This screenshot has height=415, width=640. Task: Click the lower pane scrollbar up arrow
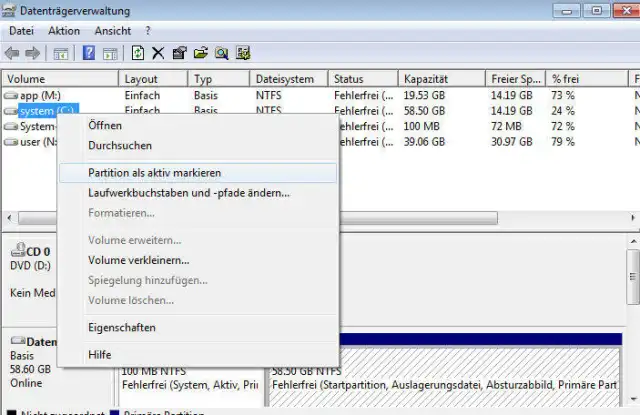pos(633,242)
